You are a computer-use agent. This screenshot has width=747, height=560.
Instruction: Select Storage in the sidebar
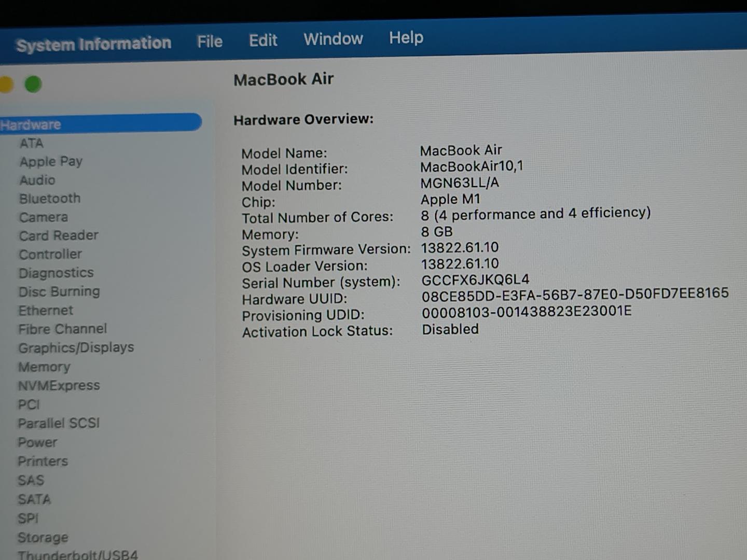[x=43, y=537]
